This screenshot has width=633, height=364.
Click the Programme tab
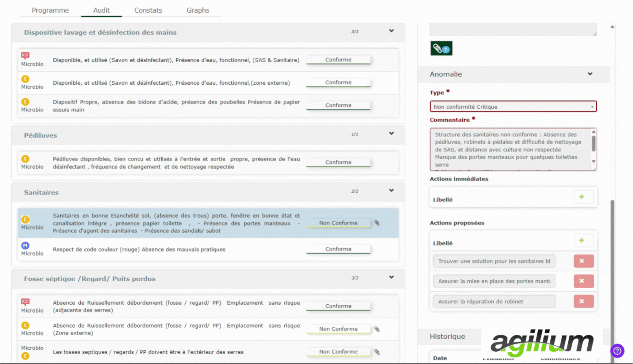pyautogui.click(x=50, y=10)
